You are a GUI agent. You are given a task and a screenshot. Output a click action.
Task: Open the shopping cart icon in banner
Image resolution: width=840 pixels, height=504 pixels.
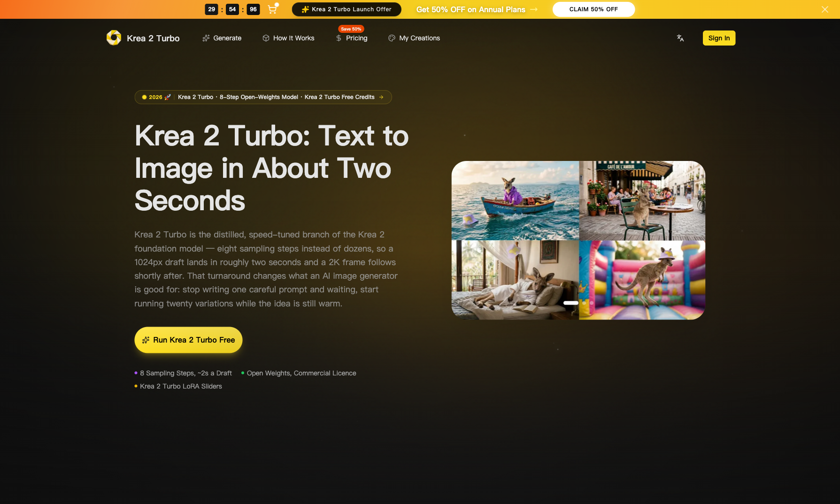point(272,9)
